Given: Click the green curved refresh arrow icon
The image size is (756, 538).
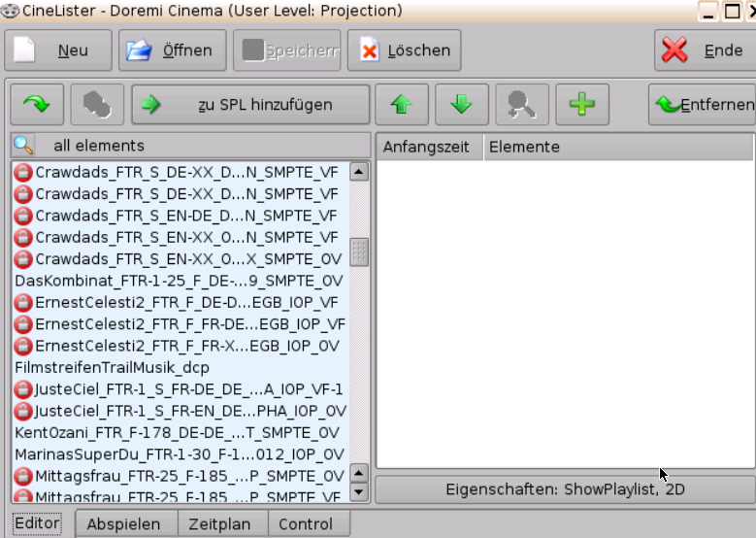Looking at the screenshot, I should pos(37,105).
